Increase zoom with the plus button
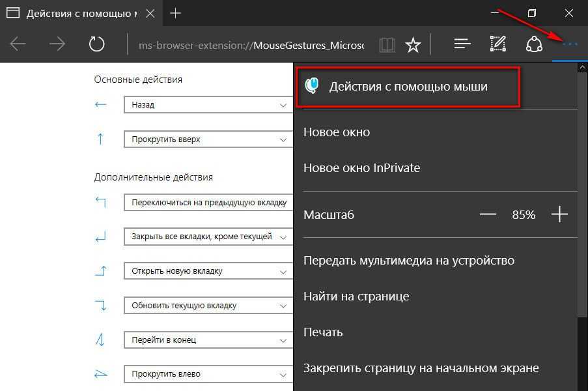Screen dimensions: 588x391 [559, 214]
